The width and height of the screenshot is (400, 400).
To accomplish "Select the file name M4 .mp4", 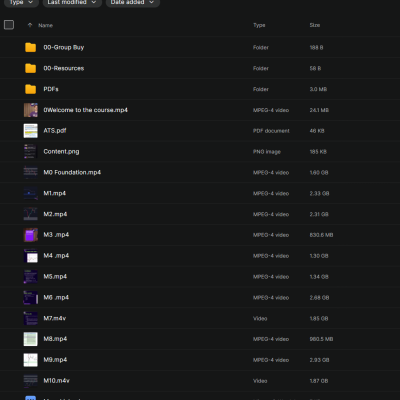I will [x=56, y=256].
